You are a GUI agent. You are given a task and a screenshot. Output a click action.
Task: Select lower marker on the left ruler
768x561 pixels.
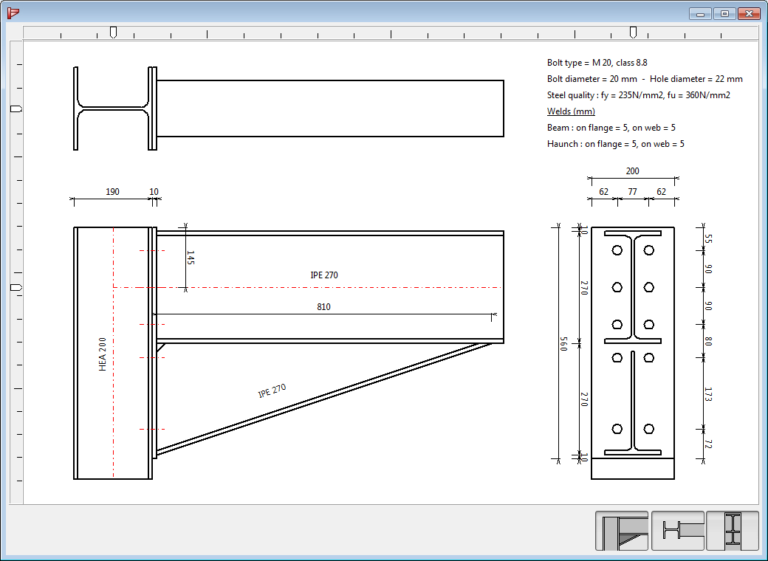pyautogui.click(x=16, y=287)
